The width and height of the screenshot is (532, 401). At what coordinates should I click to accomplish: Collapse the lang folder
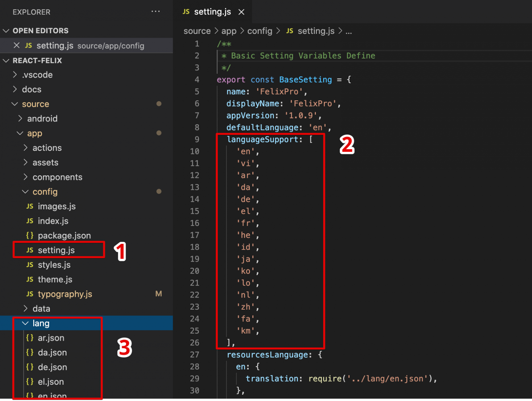(x=25, y=323)
